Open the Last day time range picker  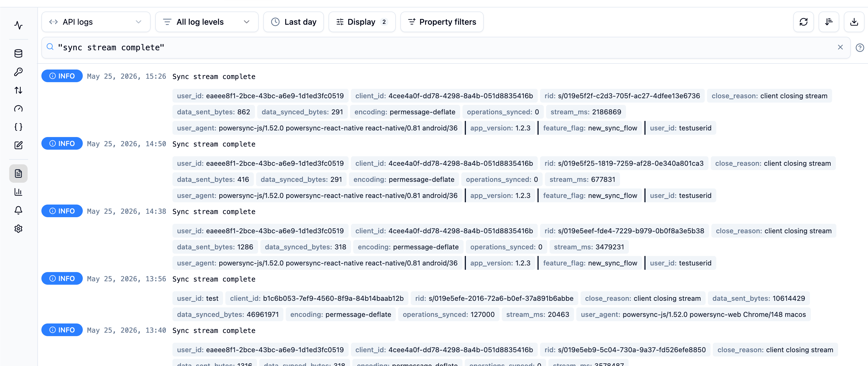click(x=293, y=22)
